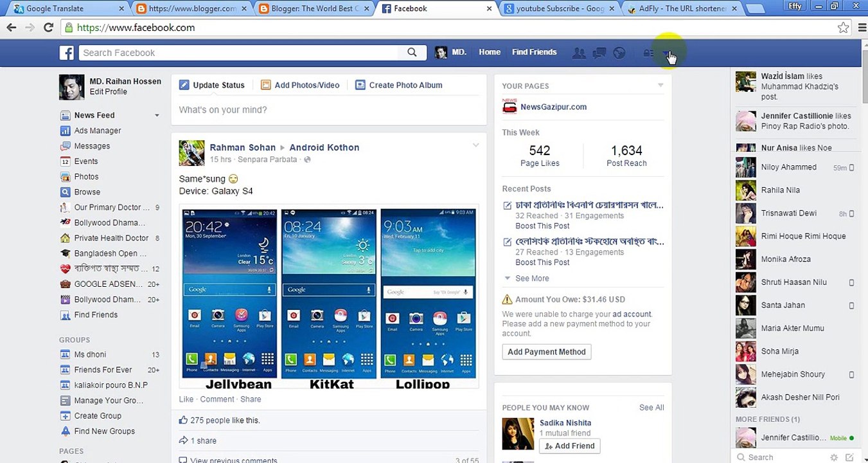This screenshot has height=463, width=868.
Task: Click the like thumbs-up icon under post
Action: pyautogui.click(x=184, y=420)
